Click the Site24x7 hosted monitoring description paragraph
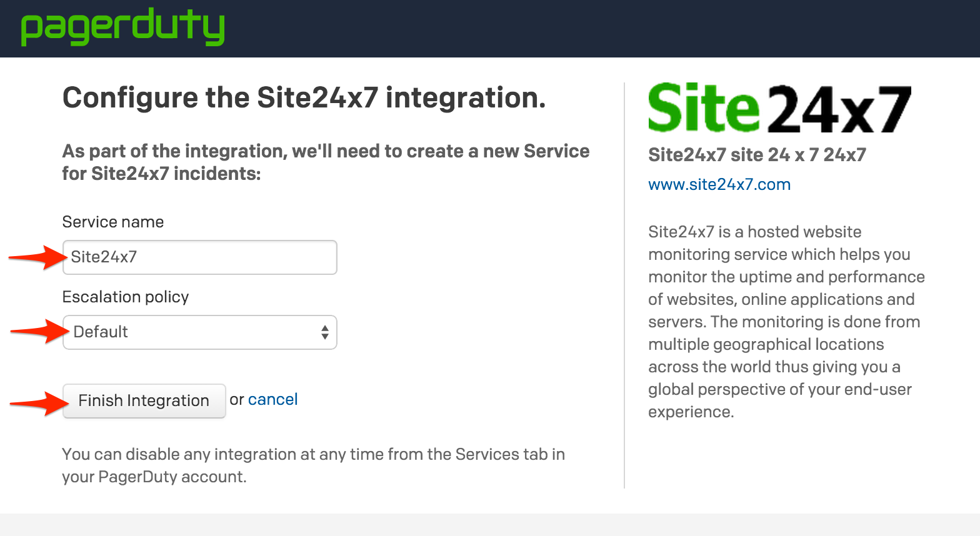980x536 pixels. (x=786, y=322)
